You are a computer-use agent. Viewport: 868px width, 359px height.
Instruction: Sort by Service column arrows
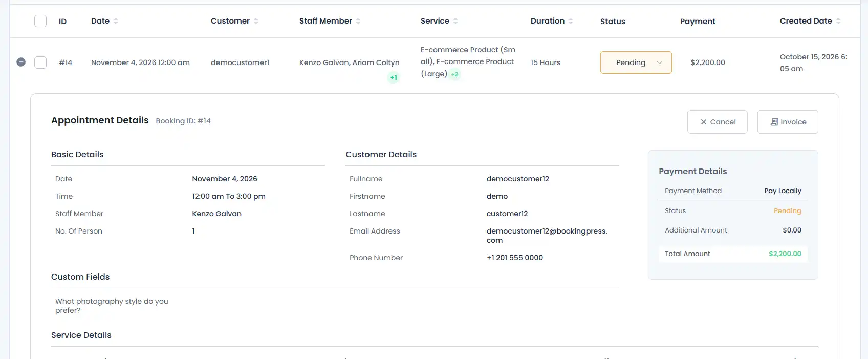455,21
